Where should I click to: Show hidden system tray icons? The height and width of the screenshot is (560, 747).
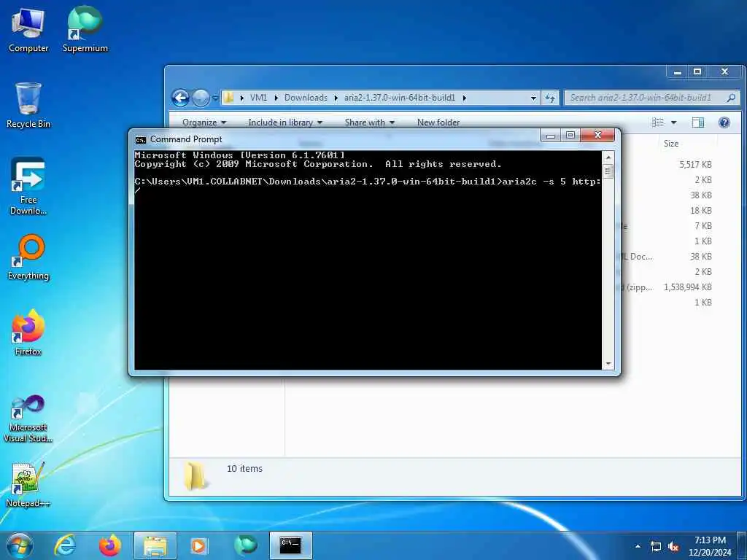click(638, 546)
